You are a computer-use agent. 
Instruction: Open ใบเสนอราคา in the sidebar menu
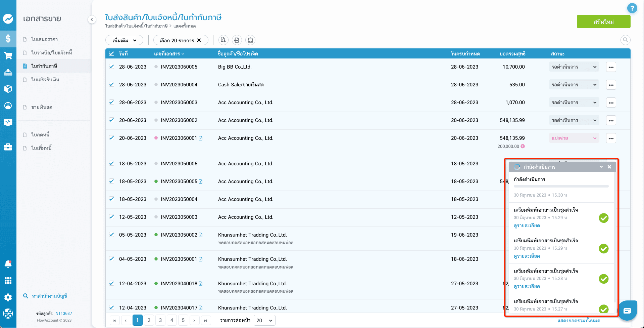[x=44, y=39]
